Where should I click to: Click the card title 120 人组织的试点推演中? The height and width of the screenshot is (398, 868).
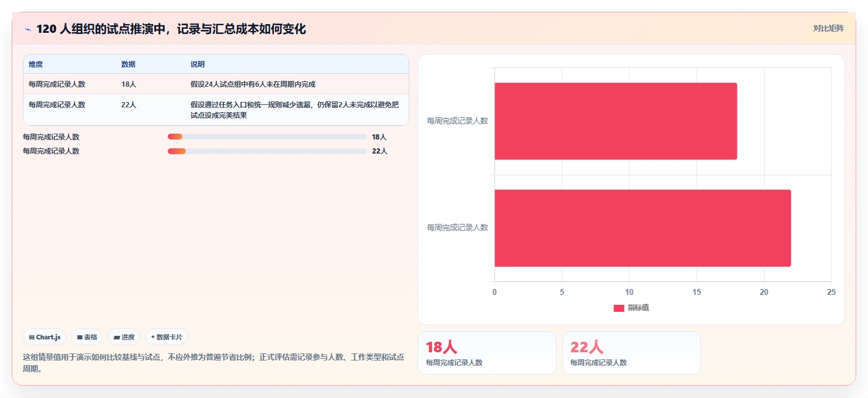coord(171,29)
